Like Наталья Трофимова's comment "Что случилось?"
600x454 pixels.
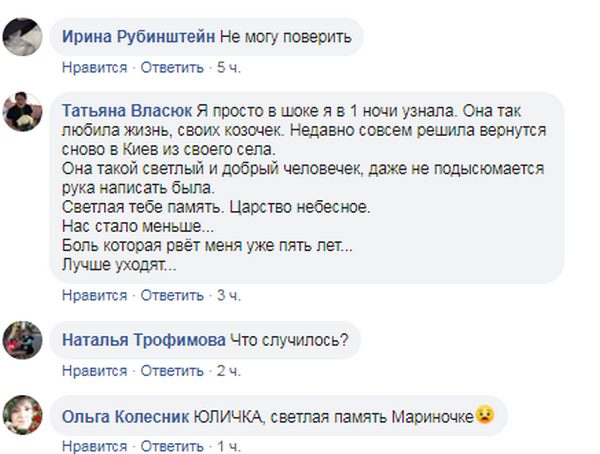click(x=94, y=371)
